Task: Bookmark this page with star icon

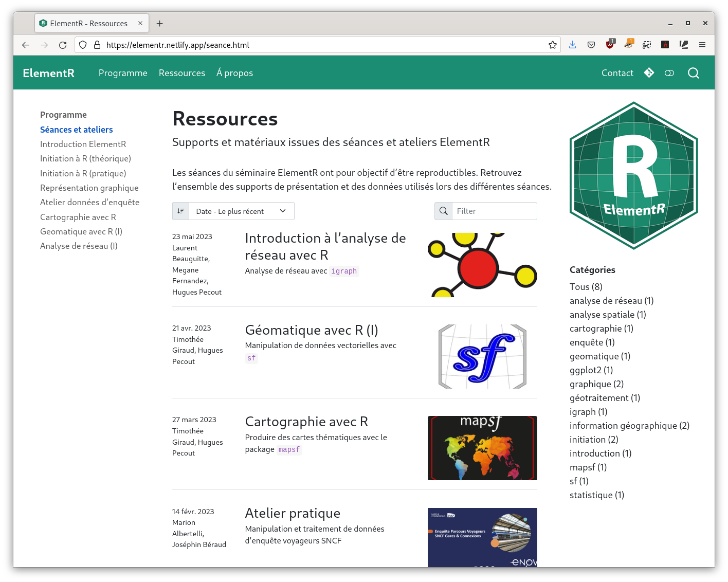Action: pyautogui.click(x=553, y=45)
